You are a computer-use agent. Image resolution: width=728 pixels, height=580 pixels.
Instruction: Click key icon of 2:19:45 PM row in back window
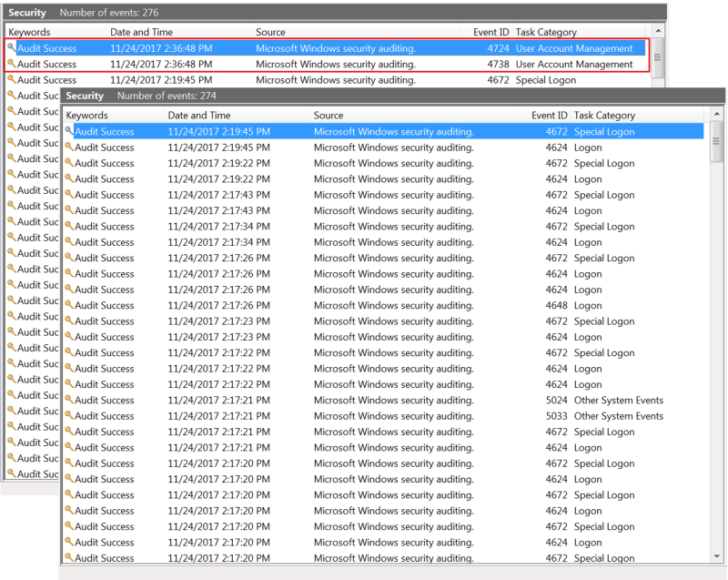point(12,79)
